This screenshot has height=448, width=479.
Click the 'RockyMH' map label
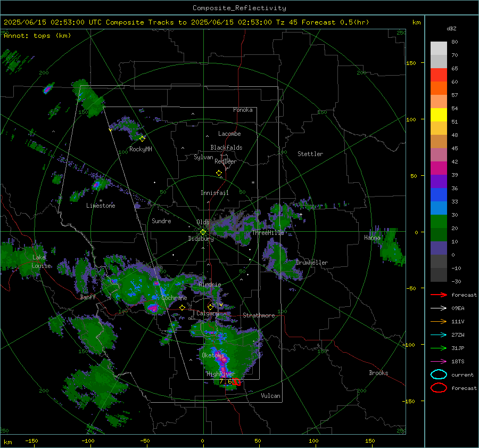tap(141, 149)
